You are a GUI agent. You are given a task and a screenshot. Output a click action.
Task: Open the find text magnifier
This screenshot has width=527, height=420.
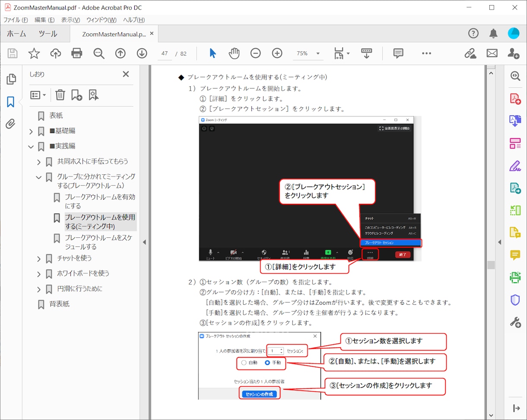(x=99, y=53)
